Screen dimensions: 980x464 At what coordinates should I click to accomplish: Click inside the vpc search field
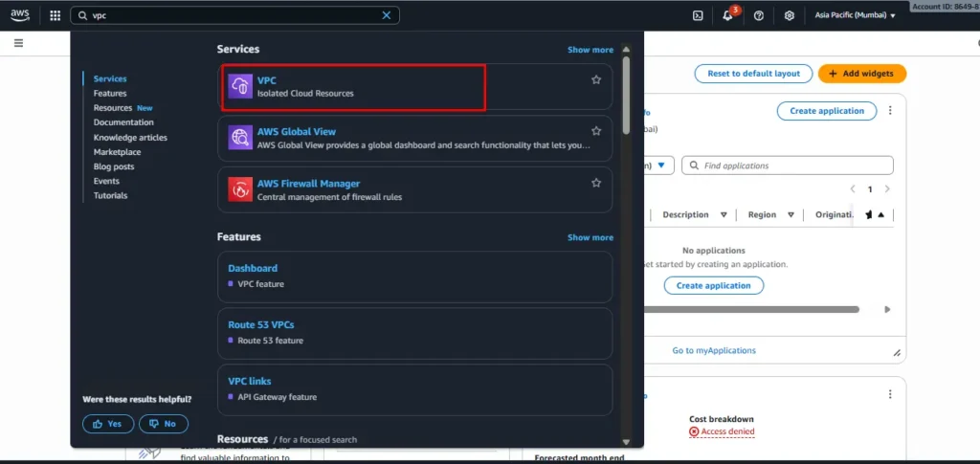point(235,15)
